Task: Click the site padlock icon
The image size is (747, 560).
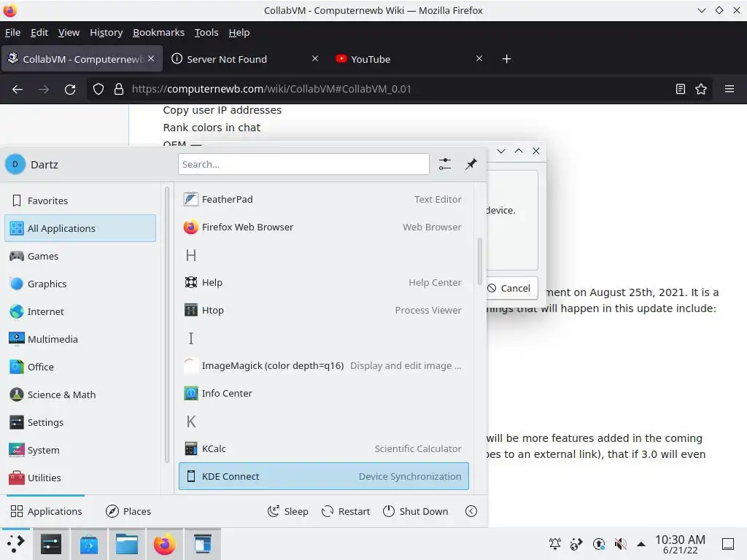Action: (119, 89)
